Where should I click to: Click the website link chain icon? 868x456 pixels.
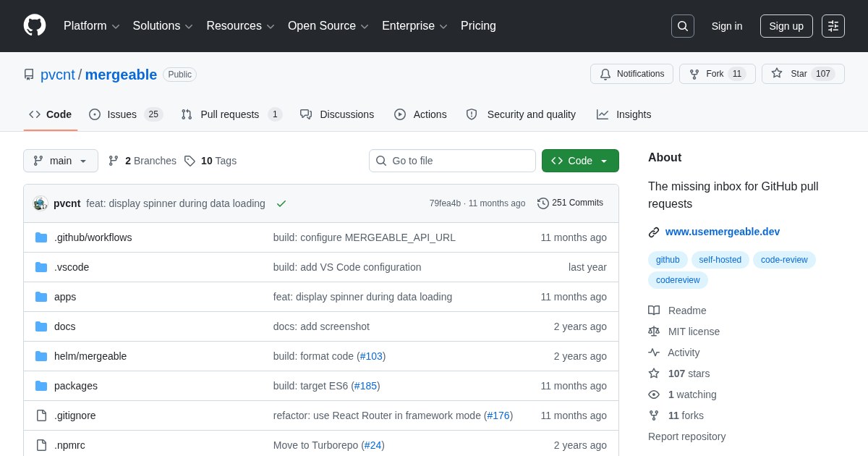click(654, 232)
